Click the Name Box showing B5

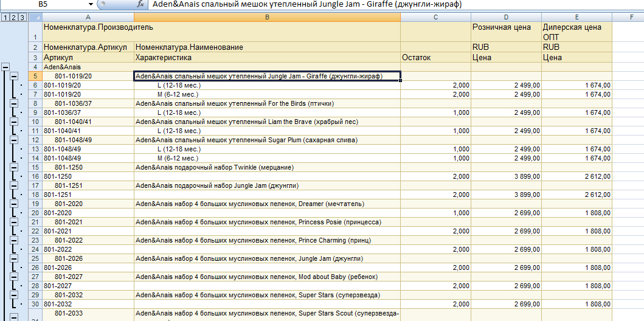point(43,4)
